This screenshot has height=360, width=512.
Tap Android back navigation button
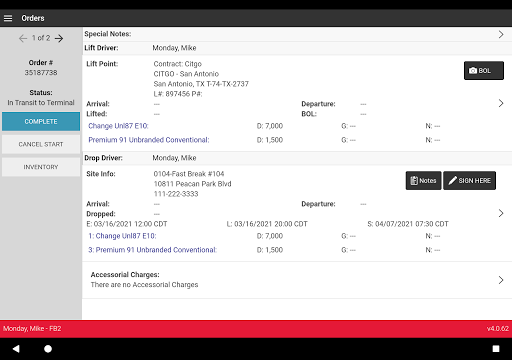(x=16, y=349)
